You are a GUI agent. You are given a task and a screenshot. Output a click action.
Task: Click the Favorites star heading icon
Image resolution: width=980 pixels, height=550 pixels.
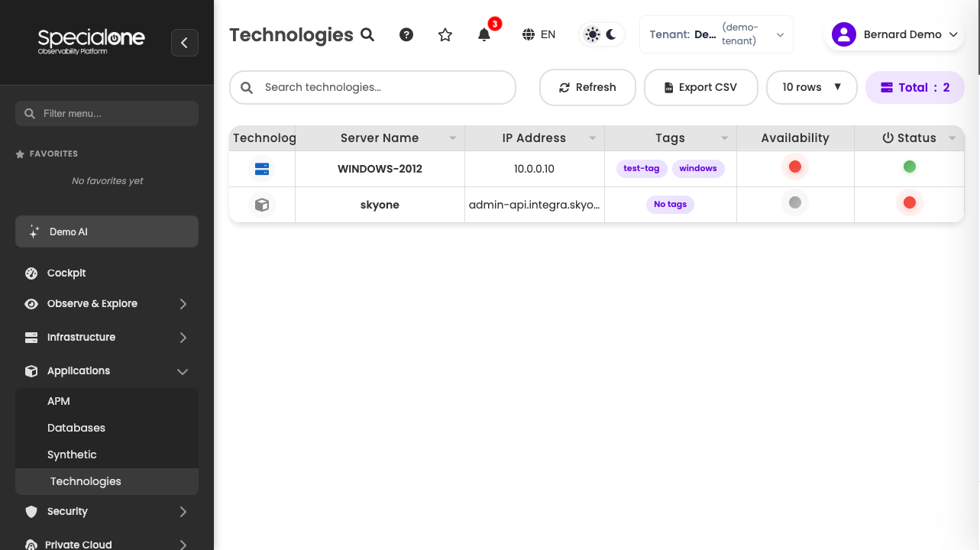tap(20, 154)
